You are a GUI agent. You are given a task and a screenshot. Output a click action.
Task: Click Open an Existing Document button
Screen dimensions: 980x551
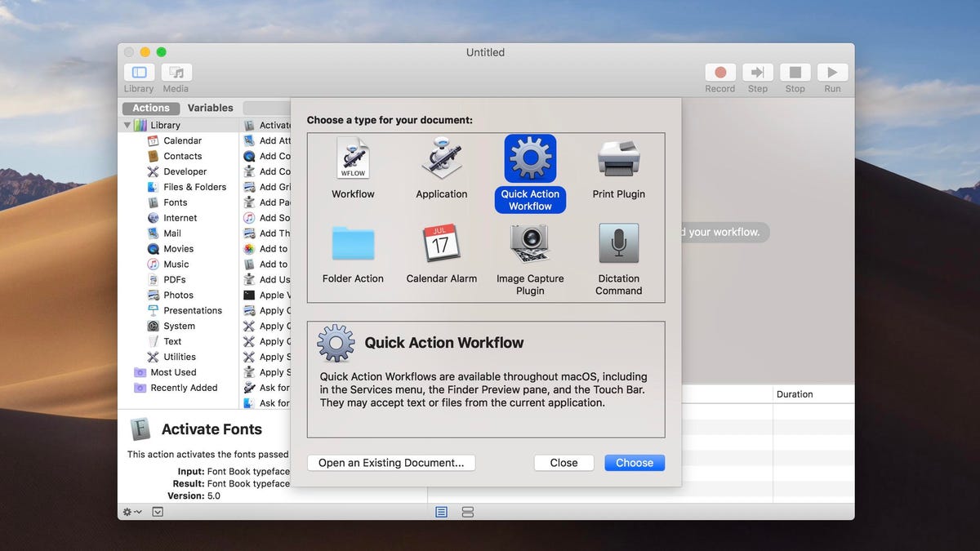pos(390,462)
